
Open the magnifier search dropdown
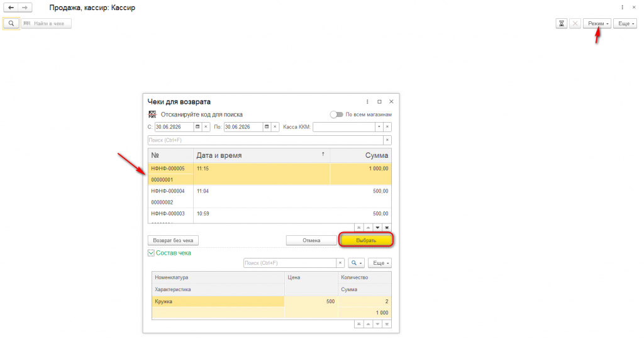pyautogui.click(x=356, y=263)
